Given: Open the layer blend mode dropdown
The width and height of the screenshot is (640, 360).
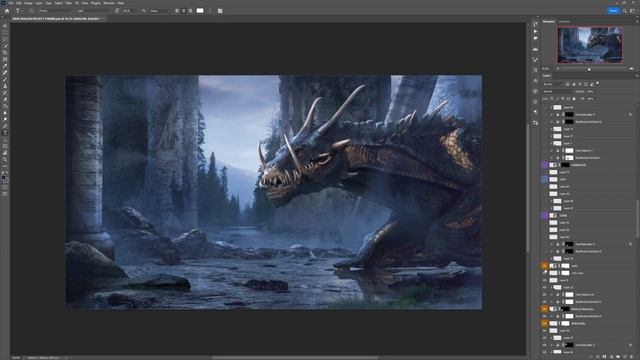Looking at the screenshot, I should 559,91.
